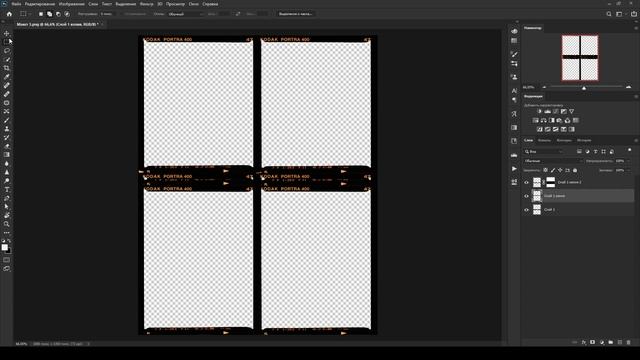Select the Hand tool
640x360 pixels.
(7, 216)
